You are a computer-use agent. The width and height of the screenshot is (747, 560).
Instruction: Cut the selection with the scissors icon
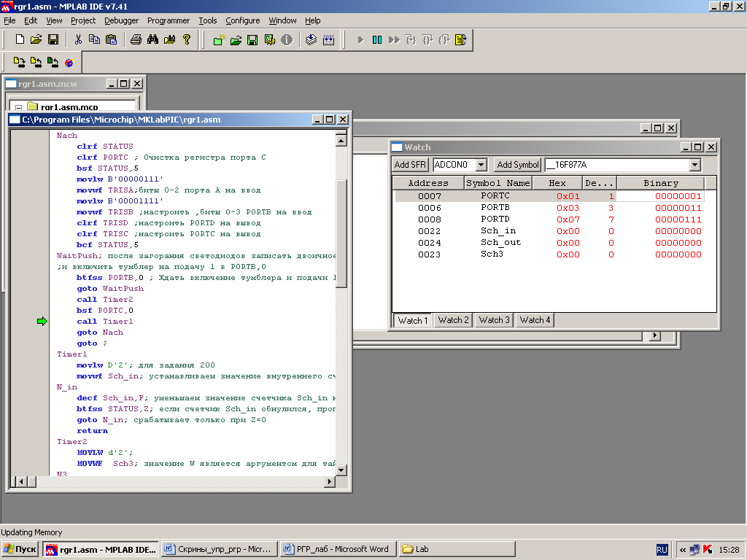(78, 39)
